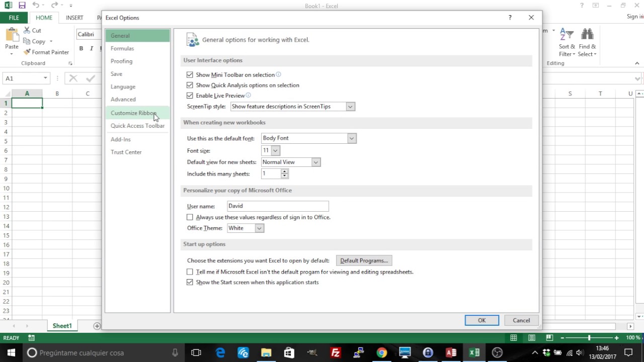
Task: Open the Copy dropdown arrow
Action: click(x=51, y=42)
